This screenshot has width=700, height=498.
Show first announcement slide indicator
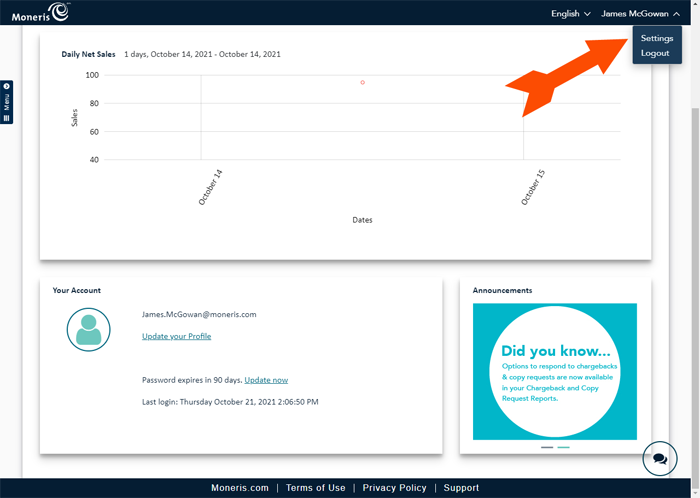[547, 447]
